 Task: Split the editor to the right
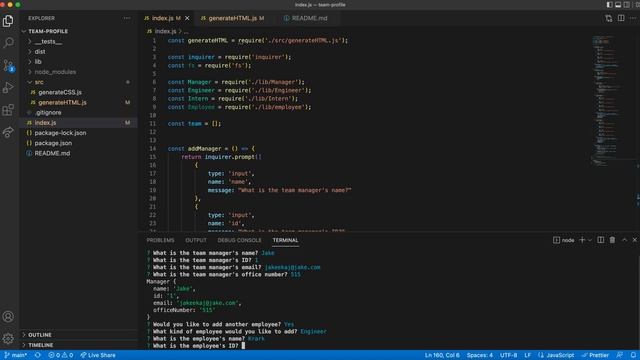[621, 18]
